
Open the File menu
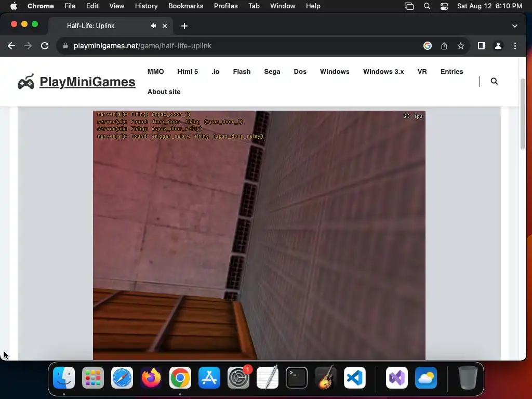coord(70,6)
